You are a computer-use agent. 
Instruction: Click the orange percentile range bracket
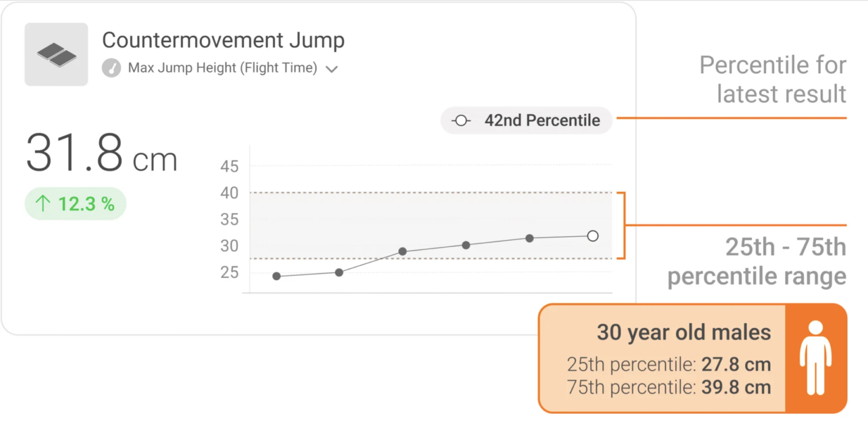click(622, 225)
